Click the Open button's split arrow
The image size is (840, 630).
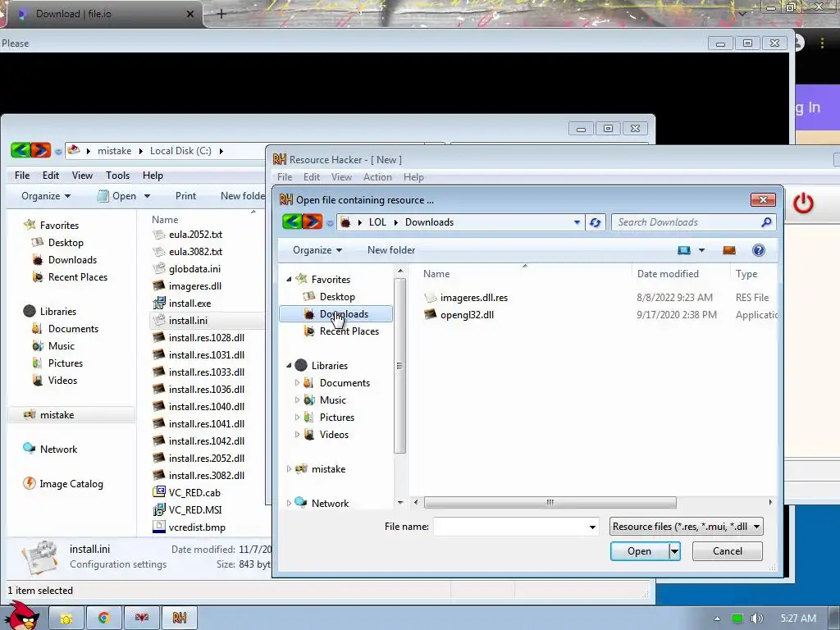tap(674, 551)
